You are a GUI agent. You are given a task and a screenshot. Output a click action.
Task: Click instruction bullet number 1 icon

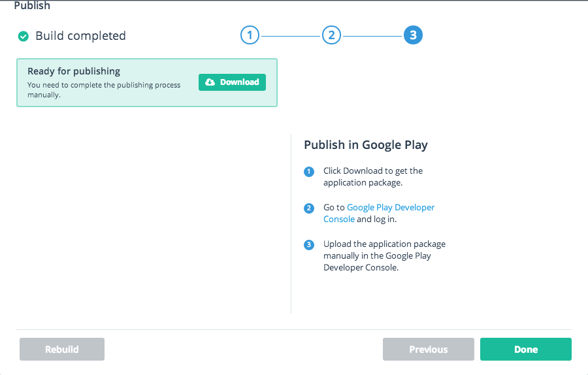309,172
